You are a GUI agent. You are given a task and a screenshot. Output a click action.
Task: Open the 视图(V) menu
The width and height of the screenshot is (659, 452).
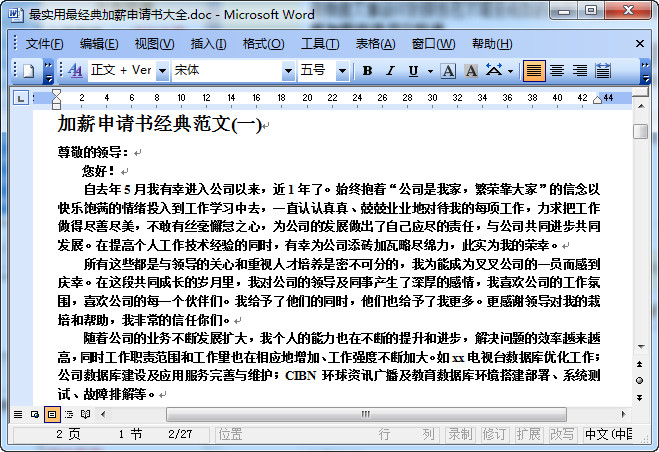[154, 44]
